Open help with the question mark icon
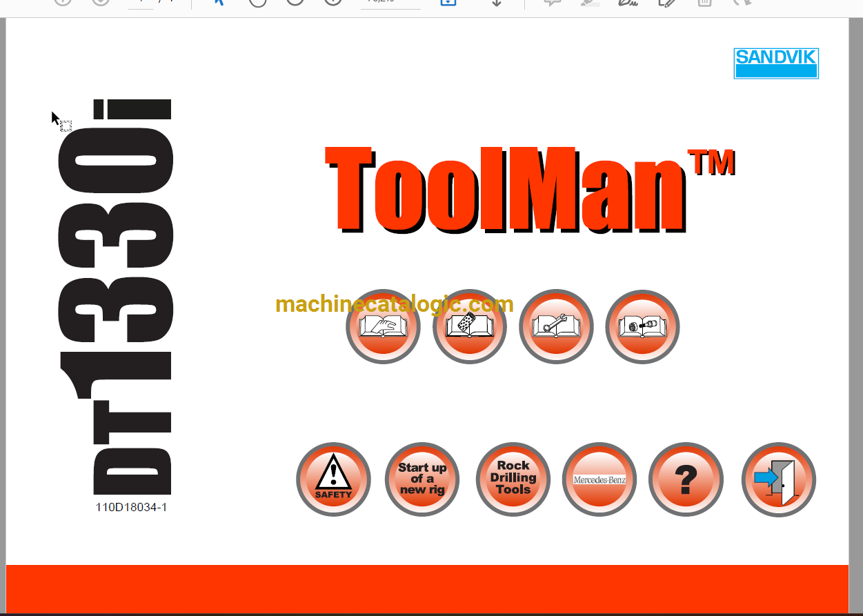Screen dimensions: 863x616 (x=686, y=479)
